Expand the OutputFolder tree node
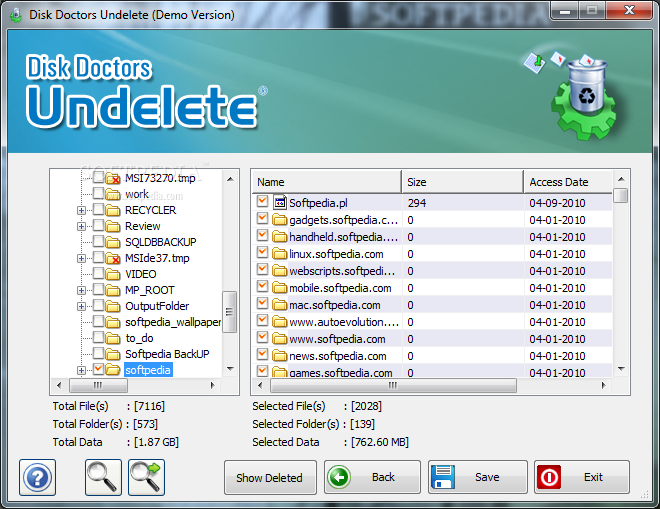The width and height of the screenshot is (660, 509). pyautogui.click(x=81, y=306)
